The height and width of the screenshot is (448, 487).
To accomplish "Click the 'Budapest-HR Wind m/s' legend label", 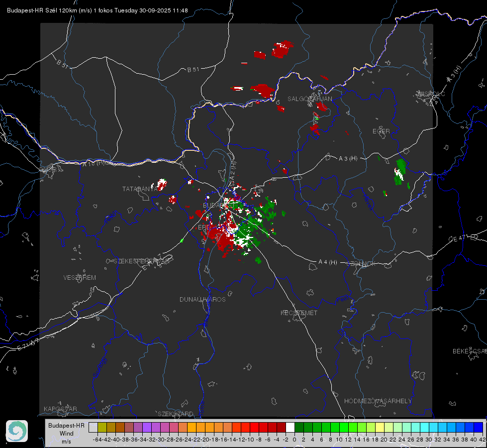I will [66, 434].
